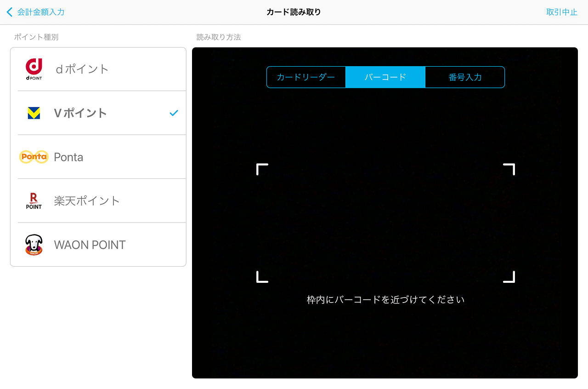
Task: Select dポイント point type
Action: pyautogui.click(x=98, y=69)
